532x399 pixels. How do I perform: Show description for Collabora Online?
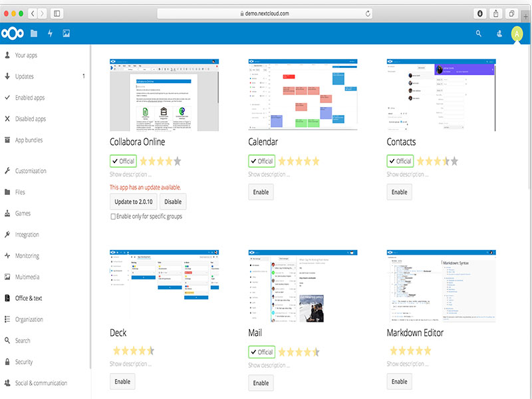pyautogui.click(x=130, y=174)
